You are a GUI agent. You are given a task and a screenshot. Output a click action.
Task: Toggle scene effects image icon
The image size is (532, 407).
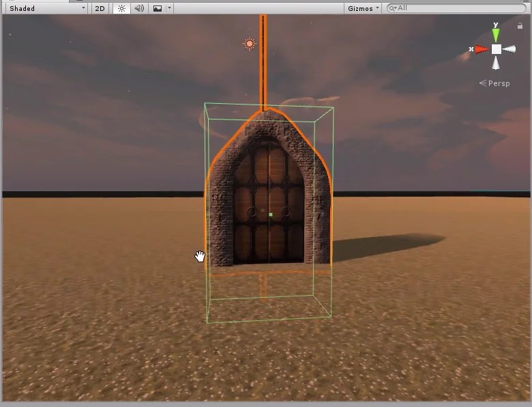(x=158, y=8)
